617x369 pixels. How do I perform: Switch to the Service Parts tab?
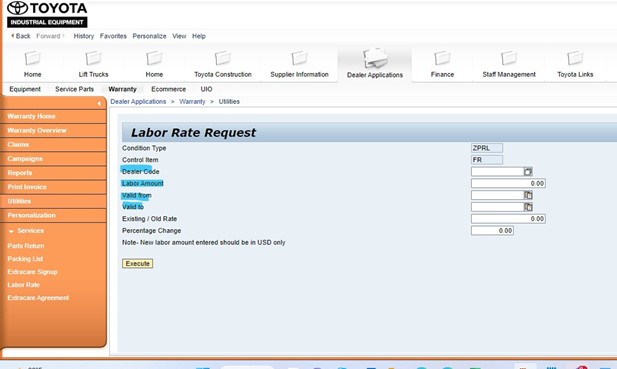[x=75, y=89]
